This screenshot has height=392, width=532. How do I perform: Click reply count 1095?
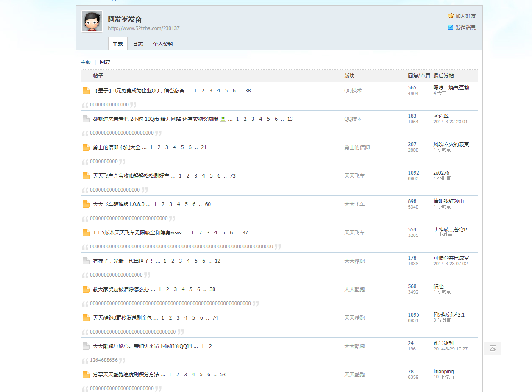pos(413,315)
